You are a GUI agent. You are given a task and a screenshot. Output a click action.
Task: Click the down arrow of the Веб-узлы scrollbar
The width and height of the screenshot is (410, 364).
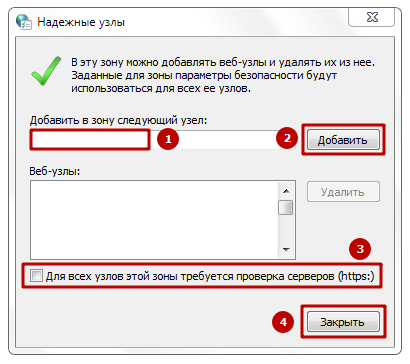286,249
